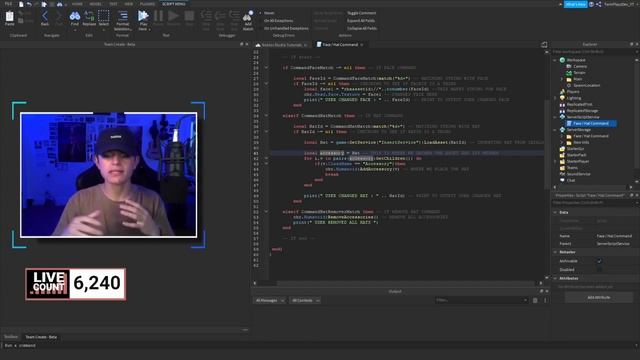Click the Select tool icon
The image size is (640, 360).
[x=104, y=16]
